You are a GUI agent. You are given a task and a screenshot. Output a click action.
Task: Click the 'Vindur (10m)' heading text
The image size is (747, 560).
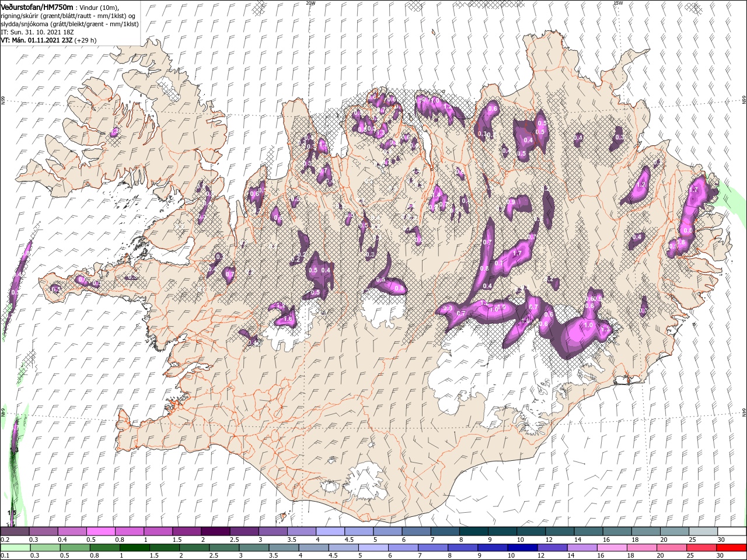pos(99,7)
